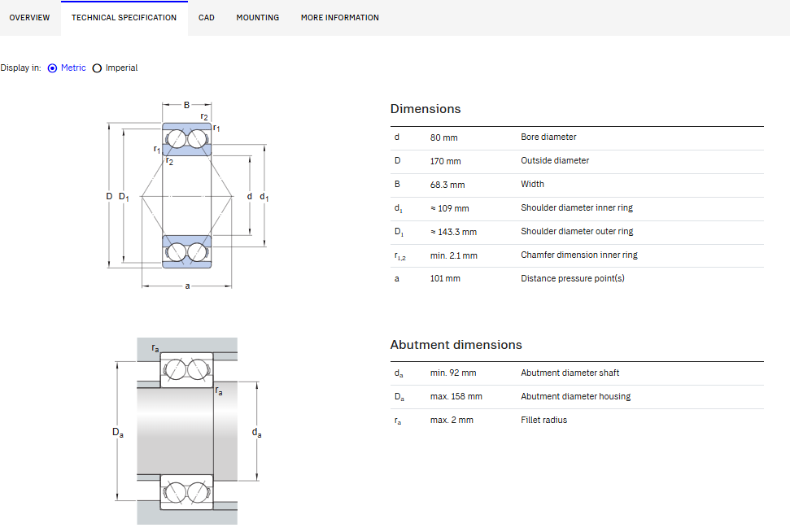
Task: Go to More Information tab
Action: point(340,18)
